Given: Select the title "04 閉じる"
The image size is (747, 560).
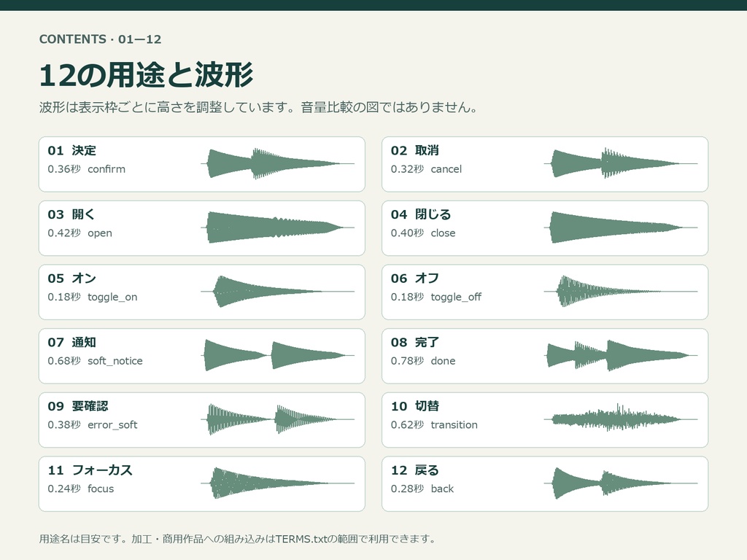Looking at the screenshot, I should pos(421,214).
